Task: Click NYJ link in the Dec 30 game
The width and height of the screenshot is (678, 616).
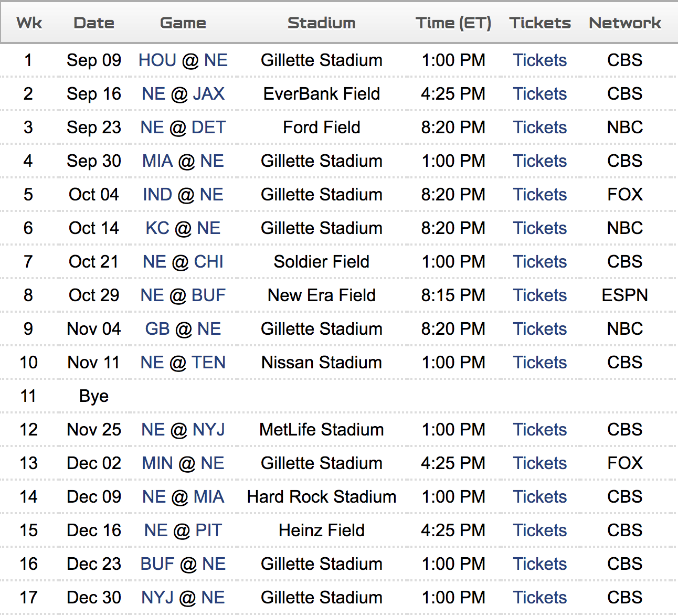Action: [157, 598]
